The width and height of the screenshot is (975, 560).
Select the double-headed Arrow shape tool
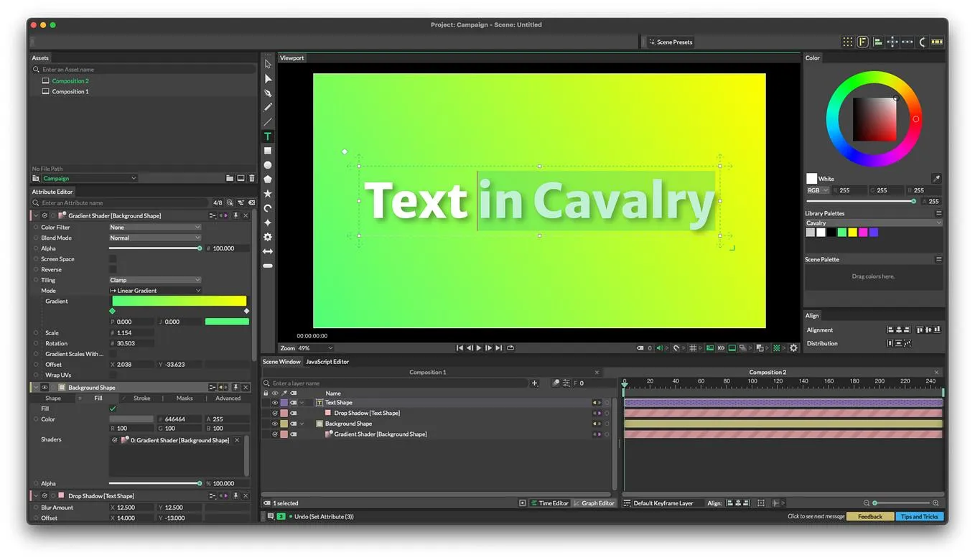click(x=268, y=251)
